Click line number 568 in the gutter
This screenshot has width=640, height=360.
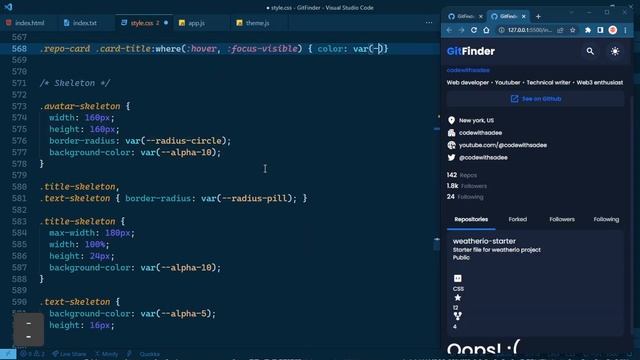19,49
